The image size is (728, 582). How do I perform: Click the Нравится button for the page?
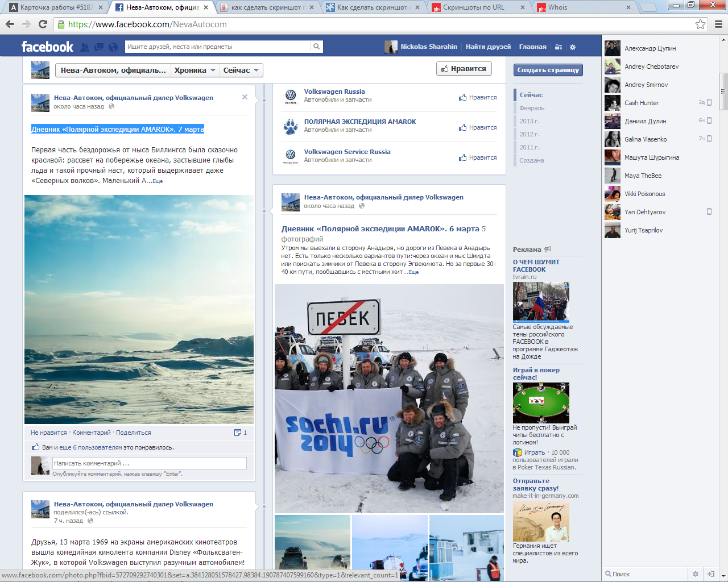[464, 69]
